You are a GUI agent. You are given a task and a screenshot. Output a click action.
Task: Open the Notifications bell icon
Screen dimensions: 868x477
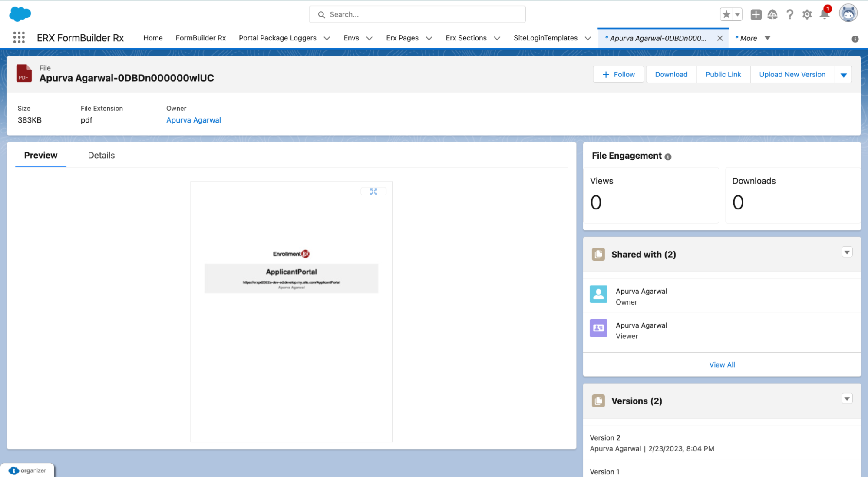[x=824, y=14]
